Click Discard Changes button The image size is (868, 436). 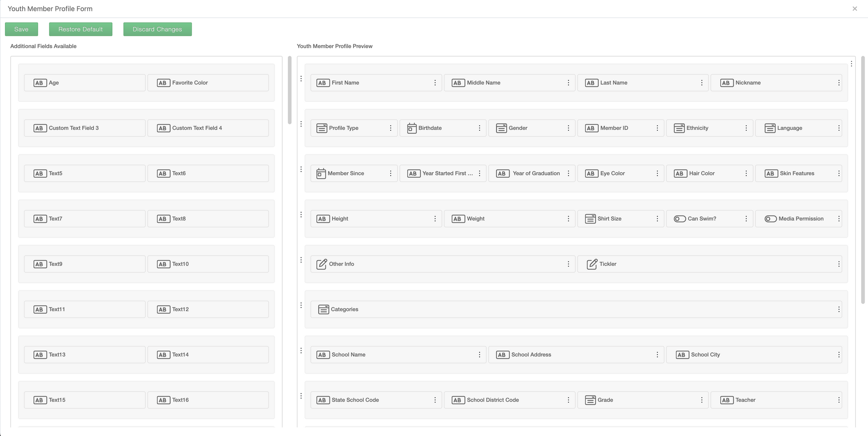click(x=157, y=29)
